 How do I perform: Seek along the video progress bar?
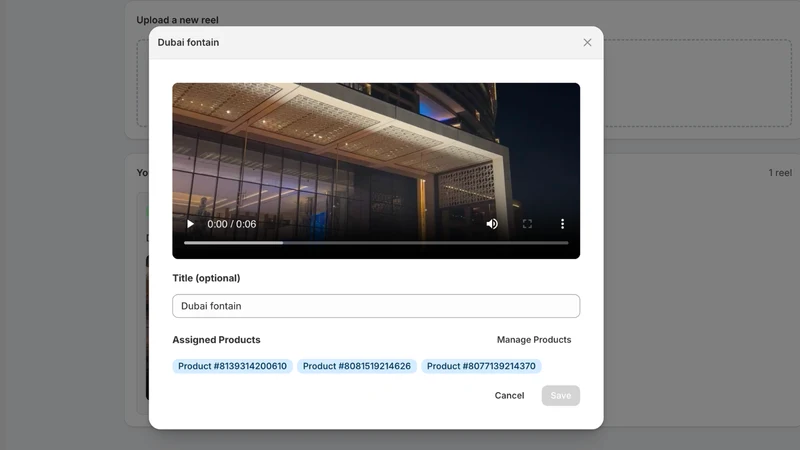point(376,243)
